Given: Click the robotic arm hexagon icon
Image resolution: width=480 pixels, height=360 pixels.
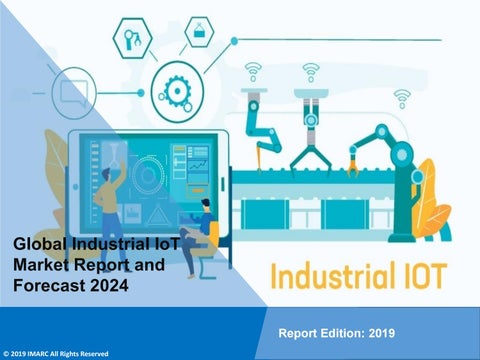Looking at the screenshot, I should [x=133, y=38].
